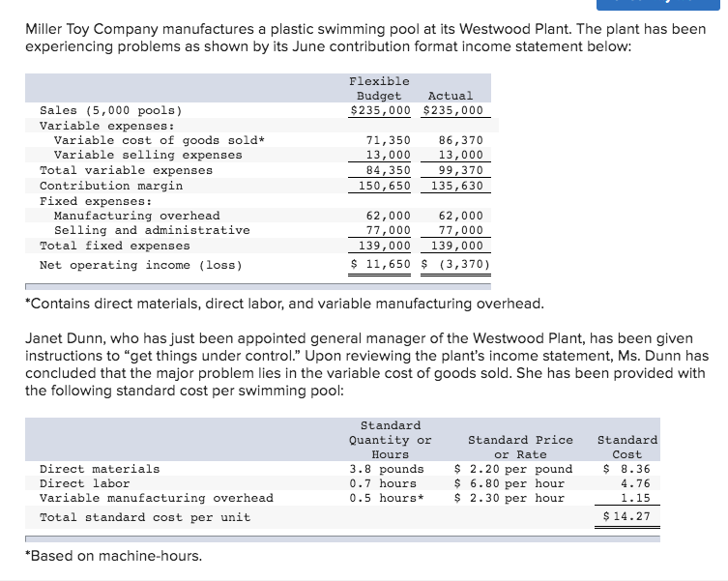Image resolution: width=728 pixels, height=581 pixels.
Task: Click the 'Flexible Budget' column header
Action: pyautogui.click(x=379, y=89)
